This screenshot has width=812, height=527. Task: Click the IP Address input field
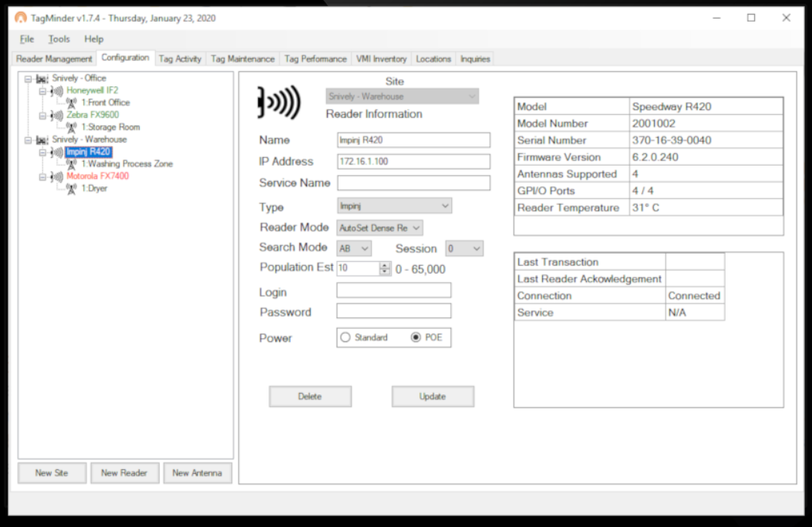click(x=413, y=161)
